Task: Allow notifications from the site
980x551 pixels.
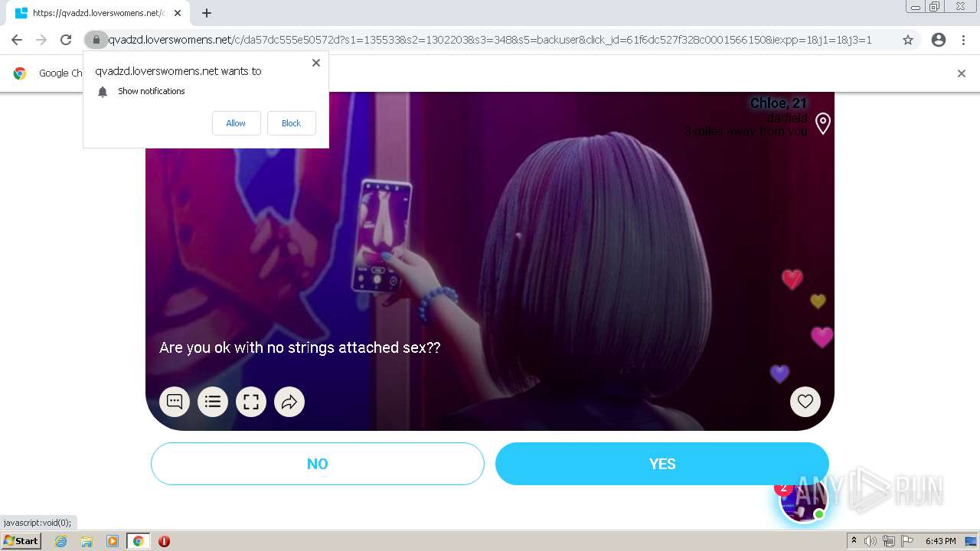Action: (236, 123)
